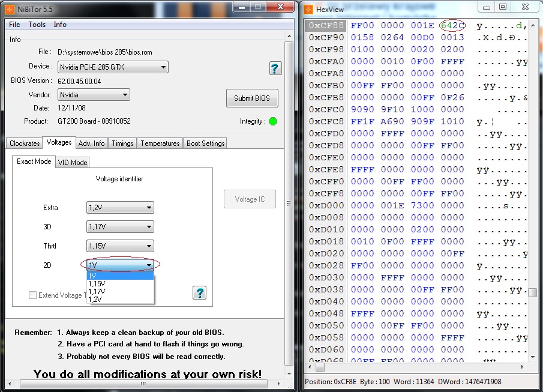Click HexView horizontal scrollbar right arrow
Viewport: 543px width, 392px height.
(x=522, y=367)
